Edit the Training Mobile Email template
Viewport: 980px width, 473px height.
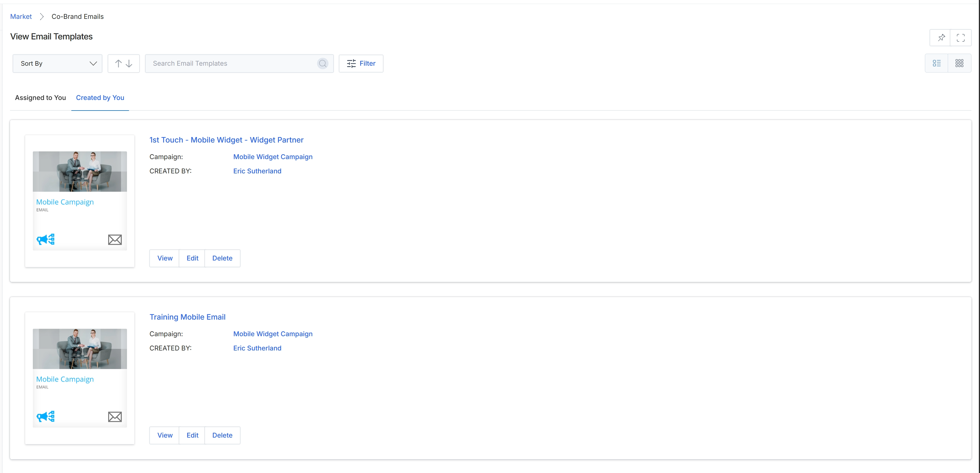tap(192, 435)
